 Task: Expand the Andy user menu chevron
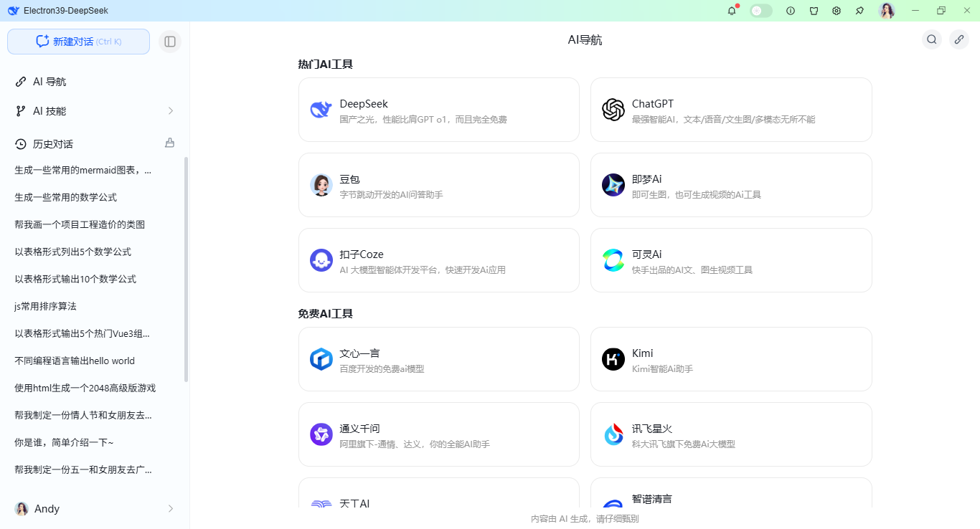(x=171, y=509)
